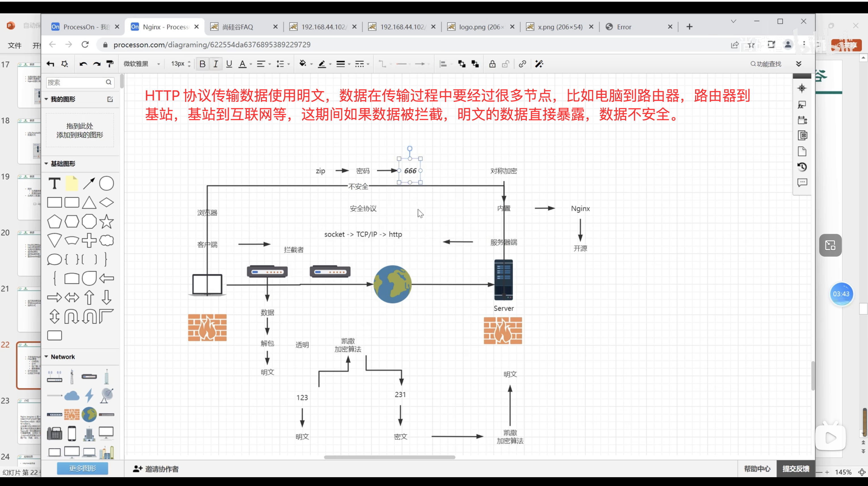Screen dimensions: 868x486
Task: Open the comments bubble icon in right panel
Action: pos(802,183)
